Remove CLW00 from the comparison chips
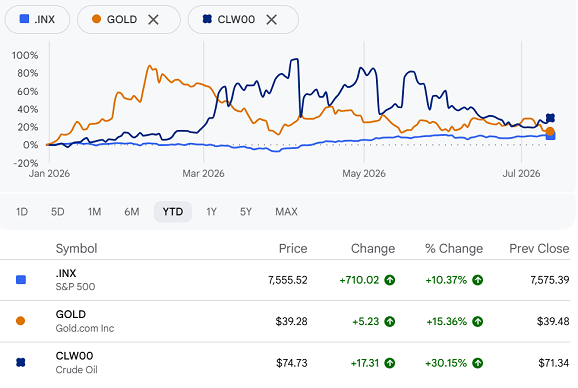This screenshot has width=578, height=388. (272, 20)
